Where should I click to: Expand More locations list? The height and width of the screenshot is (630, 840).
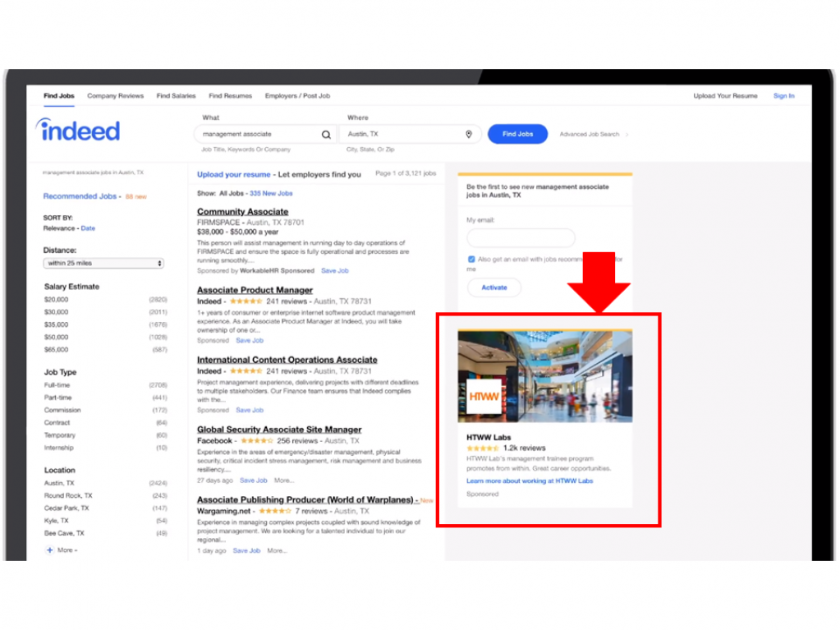click(67, 550)
